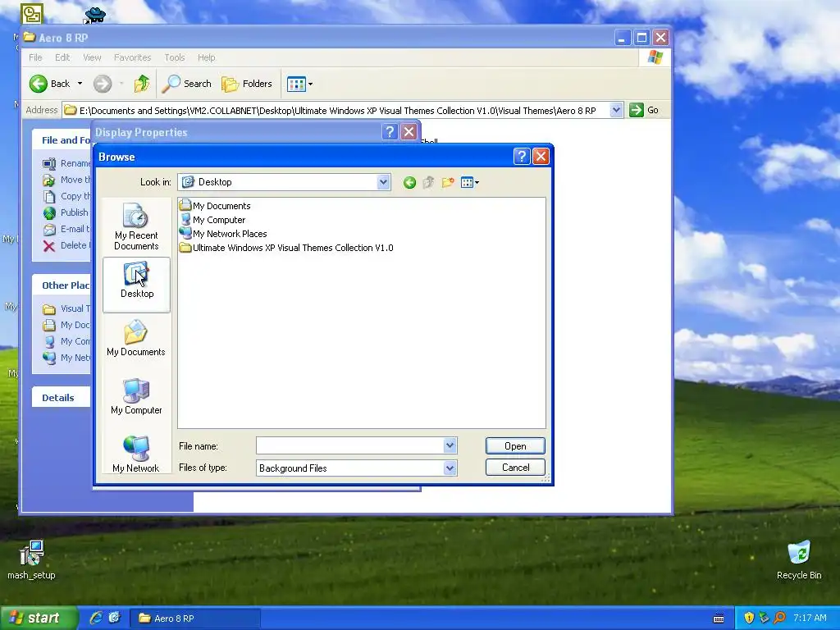
Task: Click network tray icon beside shield
Action: 764,619
